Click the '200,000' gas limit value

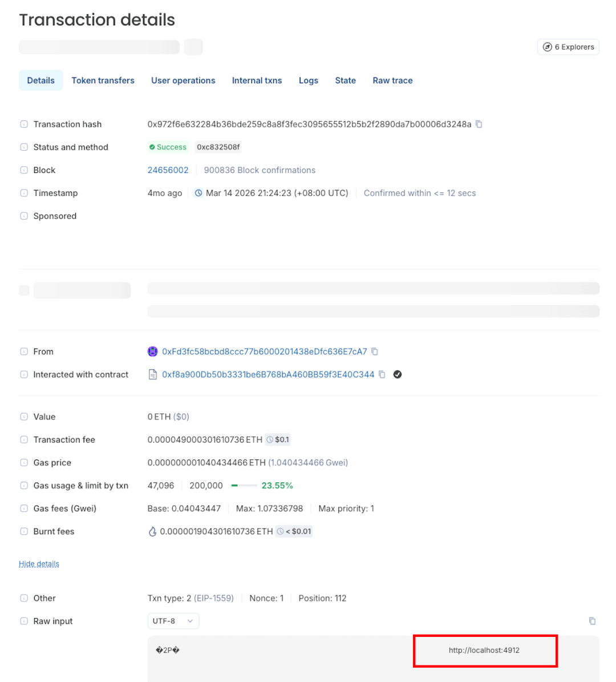click(x=206, y=486)
